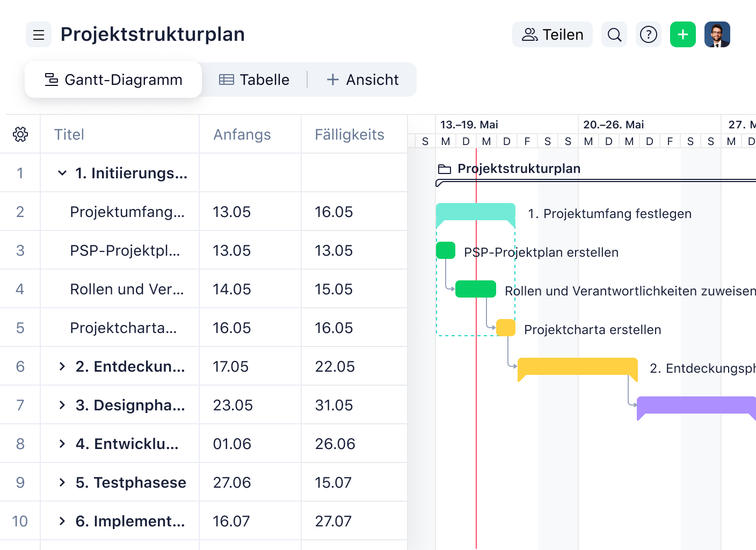
Task: Click start date 14.05 for Rollen task
Action: click(x=232, y=289)
